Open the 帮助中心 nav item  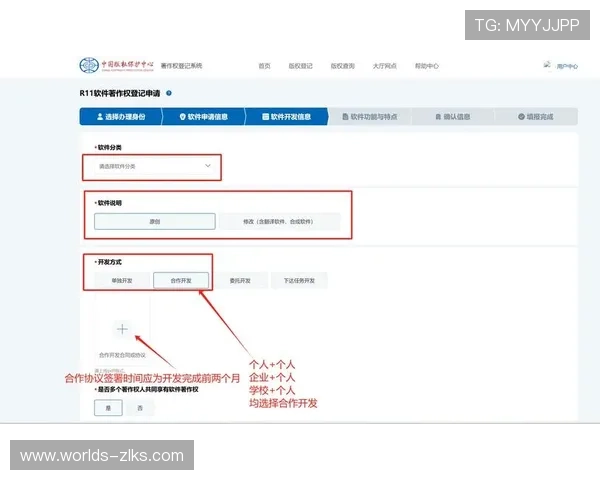(427, 66)
